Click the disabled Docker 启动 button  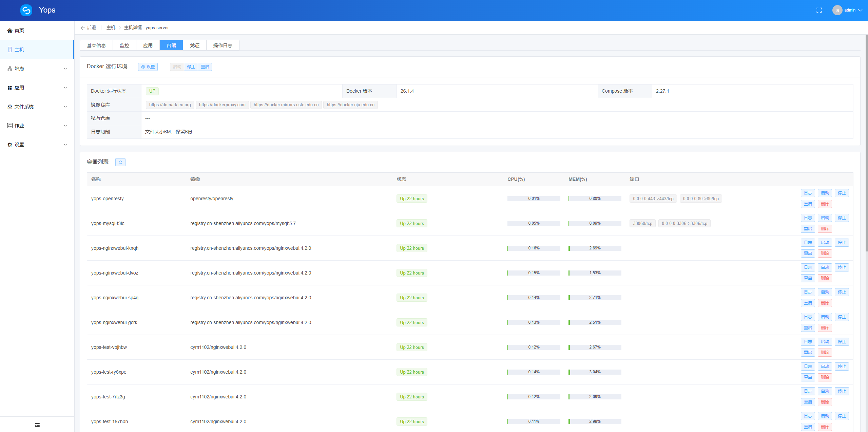pos(177,67)
